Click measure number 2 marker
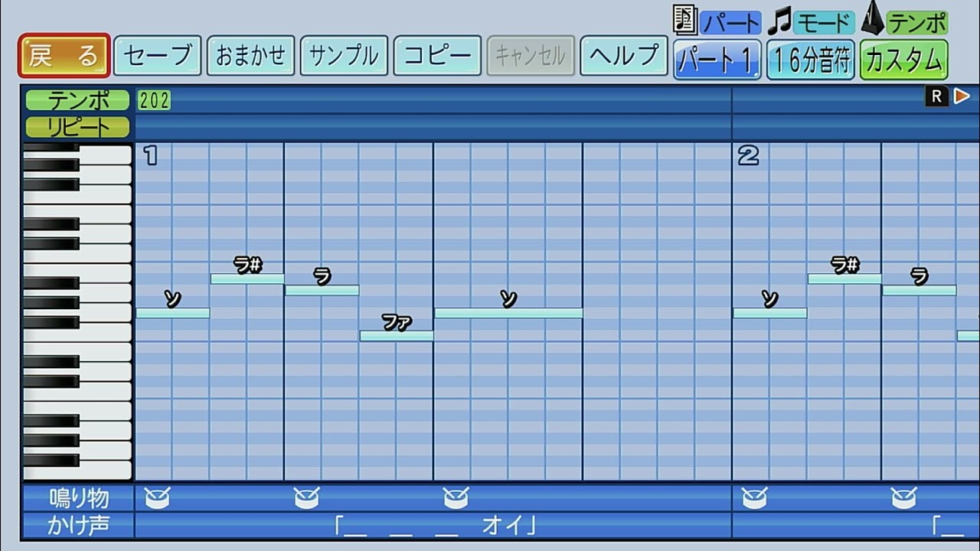Screen dimensions: 980x551 point(748,156)
